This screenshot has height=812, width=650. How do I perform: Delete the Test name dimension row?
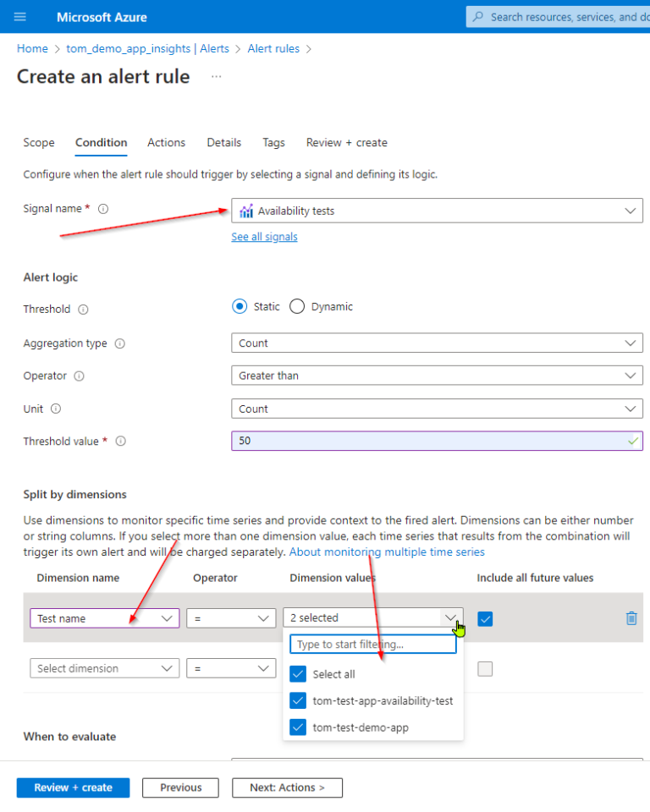(x=631, y=618)
